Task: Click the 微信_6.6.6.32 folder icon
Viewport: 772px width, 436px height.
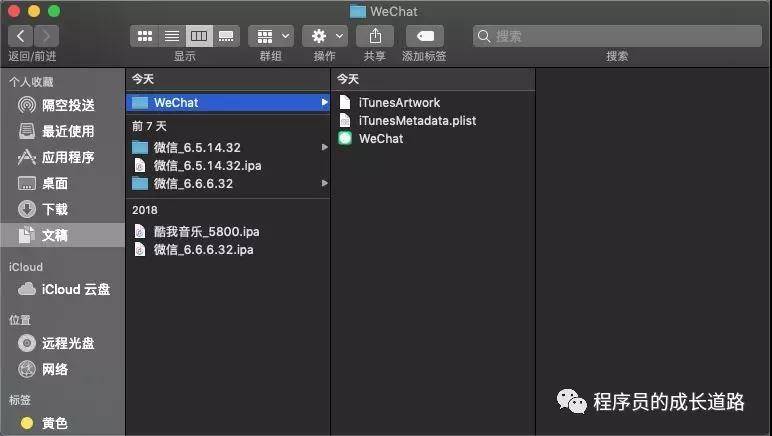Action: coord(140,184)
